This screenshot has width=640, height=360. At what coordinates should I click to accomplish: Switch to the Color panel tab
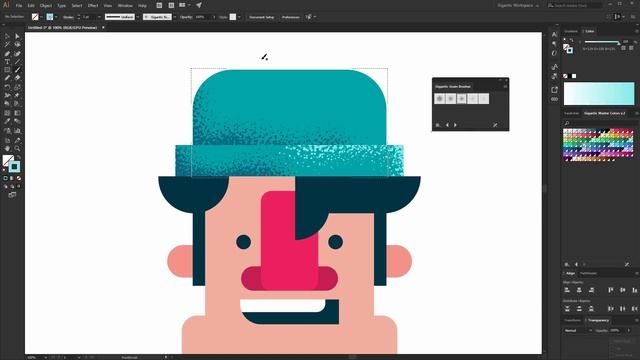589,31
